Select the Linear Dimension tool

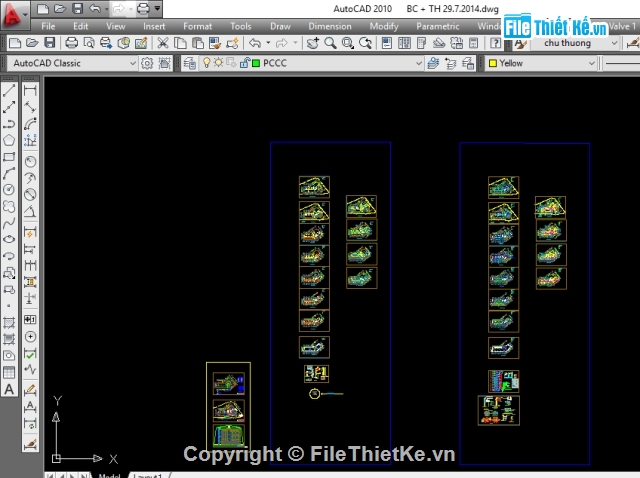click(30, 91)
